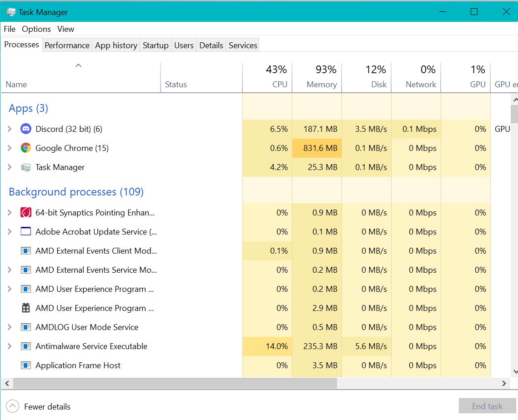This screenshot has width=518, height=420.
Task: Select Discord 0.1 Mbps network cell
Action: 416,129
